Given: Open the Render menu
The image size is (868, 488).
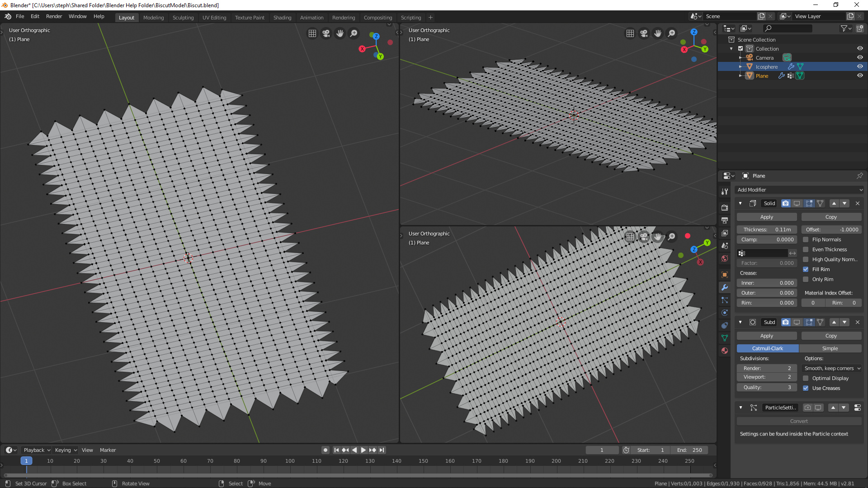Looking at the screenshot, I should click(54, 16).
